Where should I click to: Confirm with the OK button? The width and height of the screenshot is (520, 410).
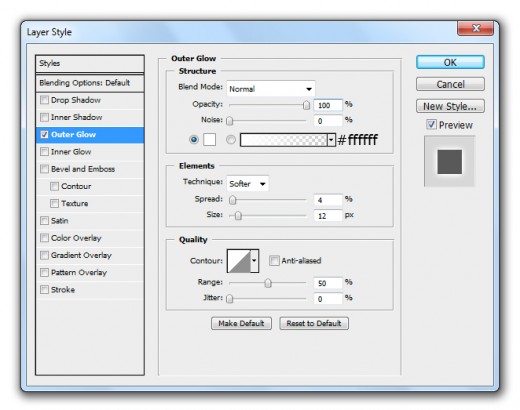click(450, 62)
